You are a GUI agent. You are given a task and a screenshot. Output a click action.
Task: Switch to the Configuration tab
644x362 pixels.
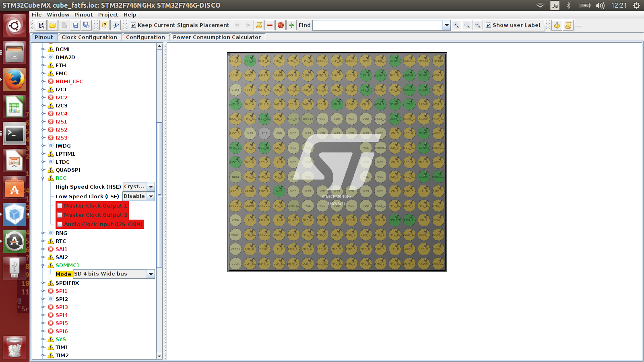tap(145, 37)
